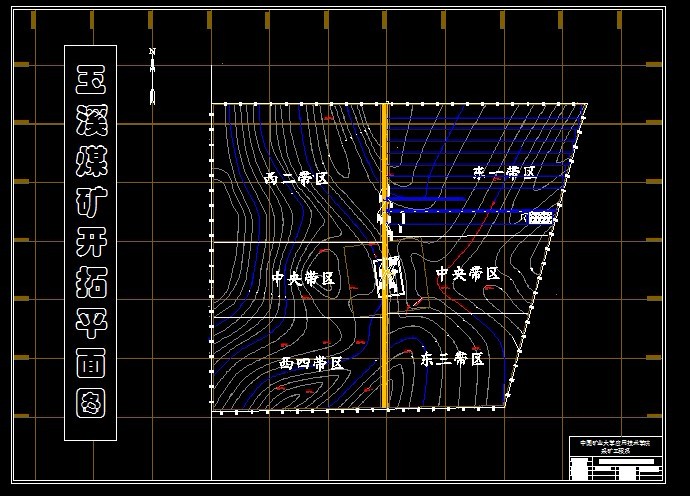Click the western 中央带区 label left of orange roadway
The width and height of the screenshot is (690, 496).
pyautogui.click(x=303, y=278)
